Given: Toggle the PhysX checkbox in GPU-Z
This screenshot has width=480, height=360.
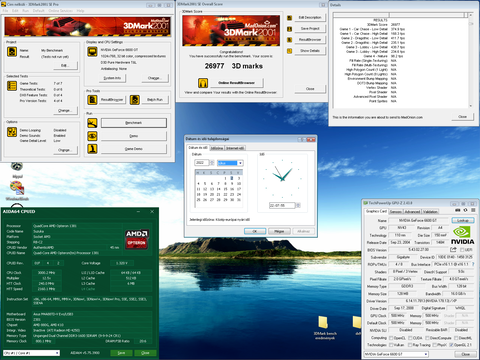Looking at the screenshot, I should click(435, 345).
